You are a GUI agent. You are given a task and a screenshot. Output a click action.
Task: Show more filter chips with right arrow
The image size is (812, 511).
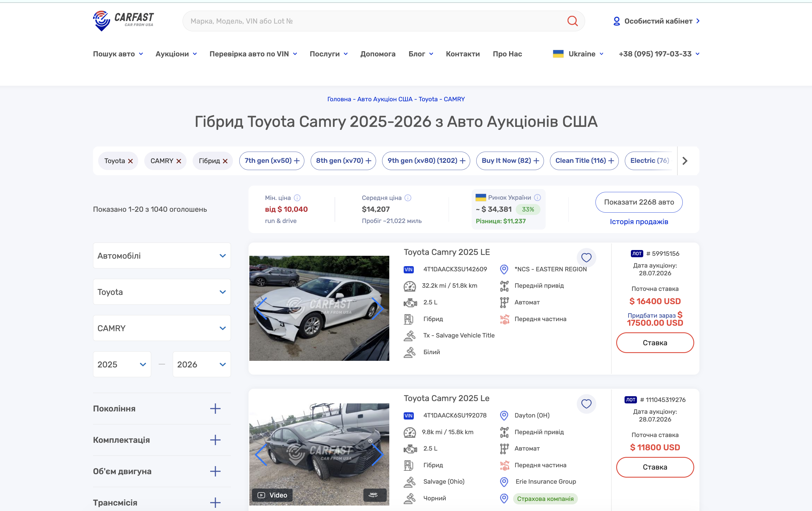685,161
